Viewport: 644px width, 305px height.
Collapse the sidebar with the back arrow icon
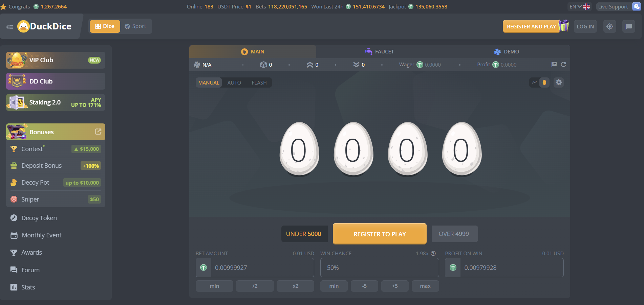tap(9, 27)
